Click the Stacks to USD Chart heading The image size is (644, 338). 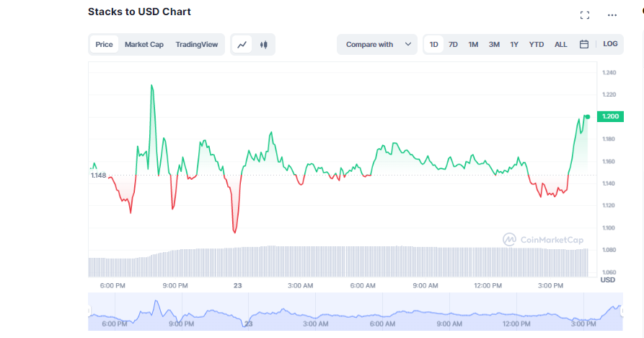point(139,12)
